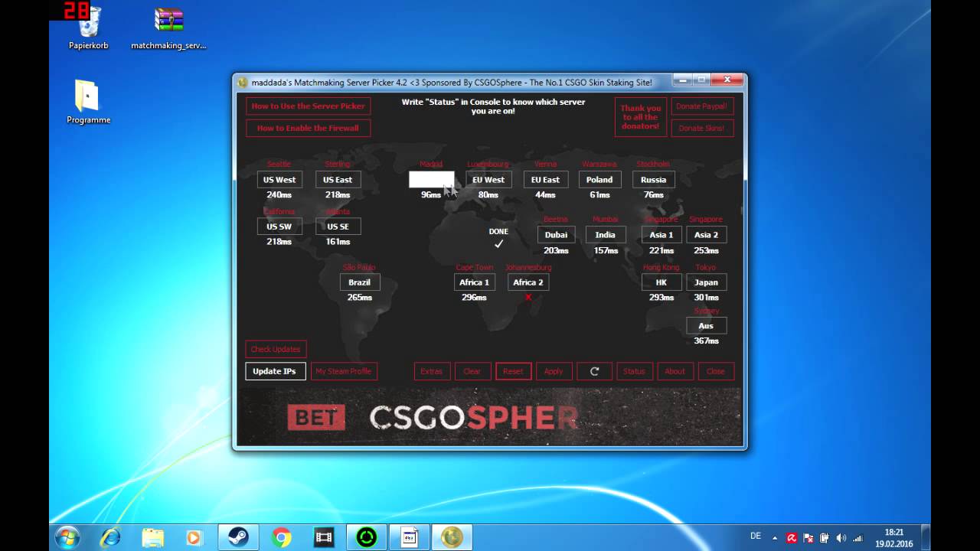Open How to Enable the Firewall
This screenshot has width=980, height=551.
pyautogui.click(x=309, y=128)
